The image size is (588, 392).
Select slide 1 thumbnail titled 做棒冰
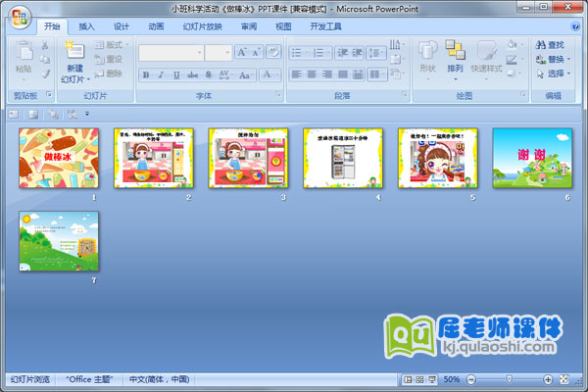(x=59, y=158)
